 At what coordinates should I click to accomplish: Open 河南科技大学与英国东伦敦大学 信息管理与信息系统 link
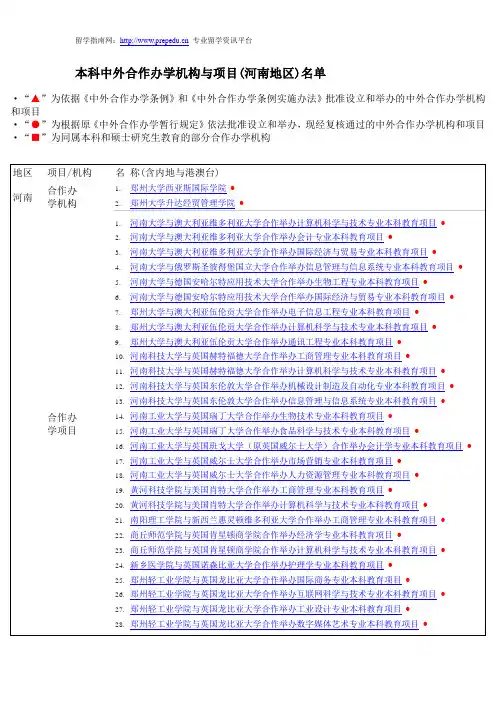(x=283, y=401)
